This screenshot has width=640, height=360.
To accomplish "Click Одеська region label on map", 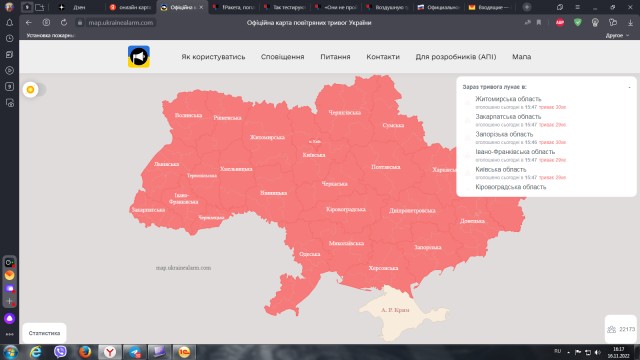I will (309, 254).
